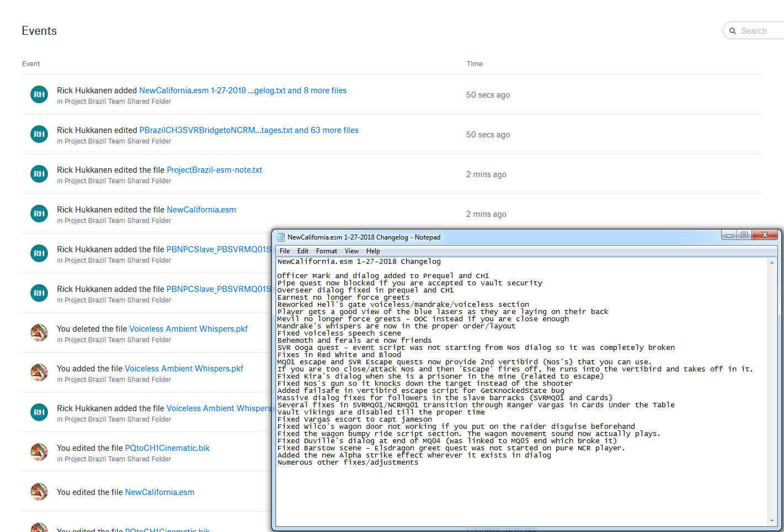Open the Format menu in Notepad
The width and height of the screenshot is (784, 532).
[327, 251]
